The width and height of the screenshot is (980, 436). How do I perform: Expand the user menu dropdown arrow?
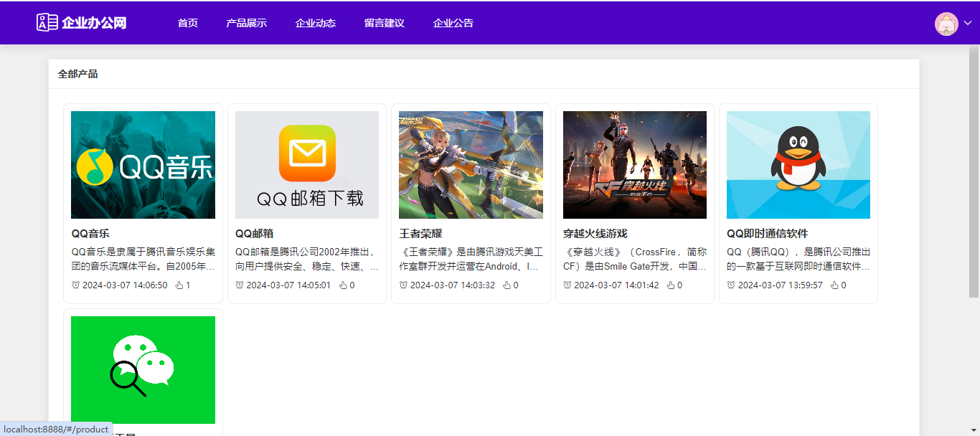tap(967, 24)
